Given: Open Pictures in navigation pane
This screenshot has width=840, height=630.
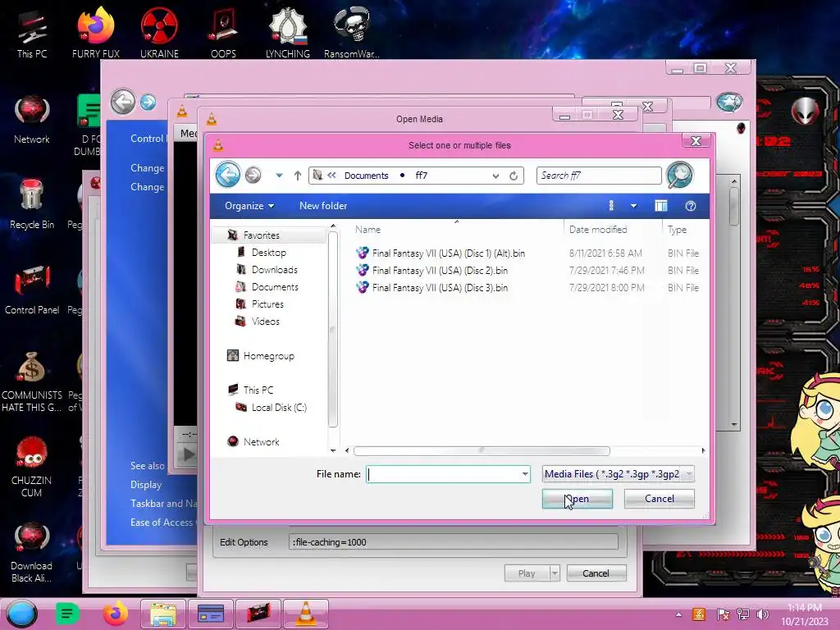Looking at the screenshot, I should pyautogui.click(x=267, y=304).
